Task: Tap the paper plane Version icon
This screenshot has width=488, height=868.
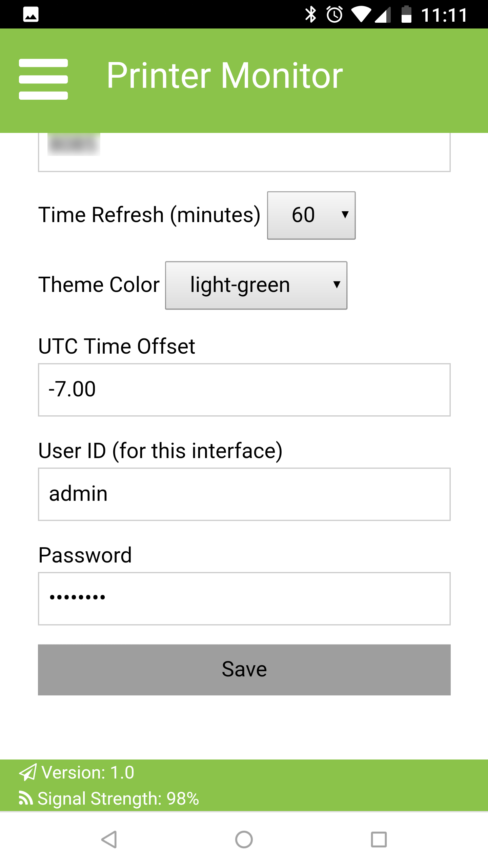Action: [x=28, y=773]
